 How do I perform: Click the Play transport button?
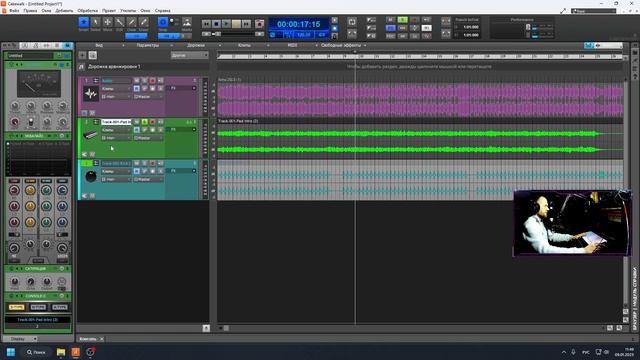(x=226, y=24)
